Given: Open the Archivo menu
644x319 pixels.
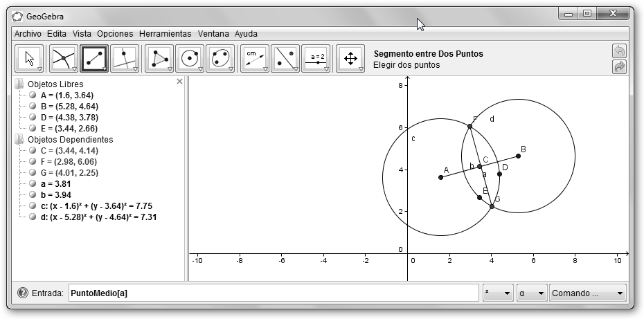Looking at the screenshot, I should 28,33.
